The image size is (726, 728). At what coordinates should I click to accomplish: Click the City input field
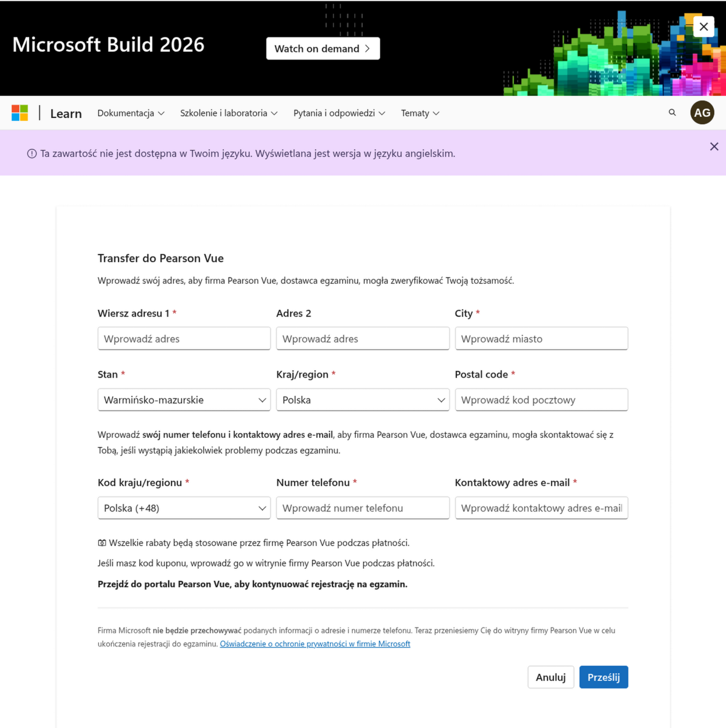pos(541,338)
